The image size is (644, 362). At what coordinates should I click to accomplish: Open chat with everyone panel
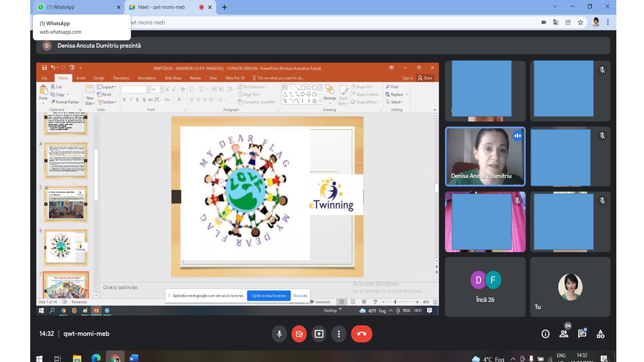(x=582, y=334)
